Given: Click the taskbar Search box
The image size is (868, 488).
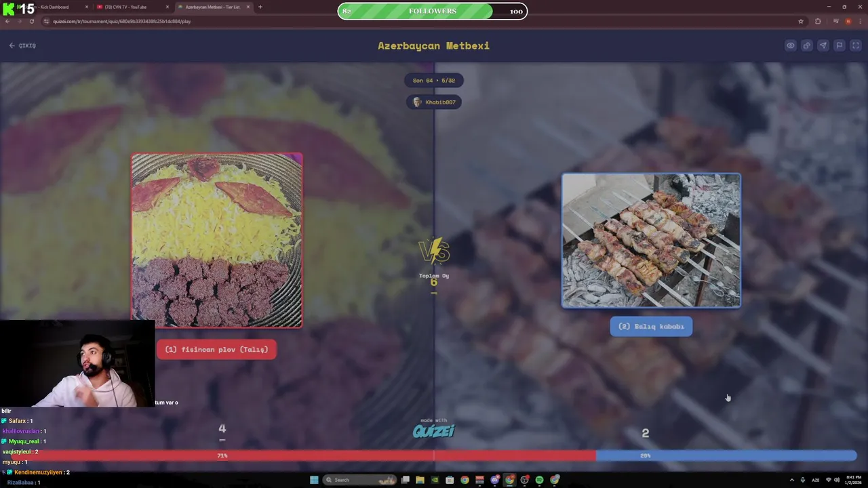Looking at the screenshot, I should [x=361, y=480].
